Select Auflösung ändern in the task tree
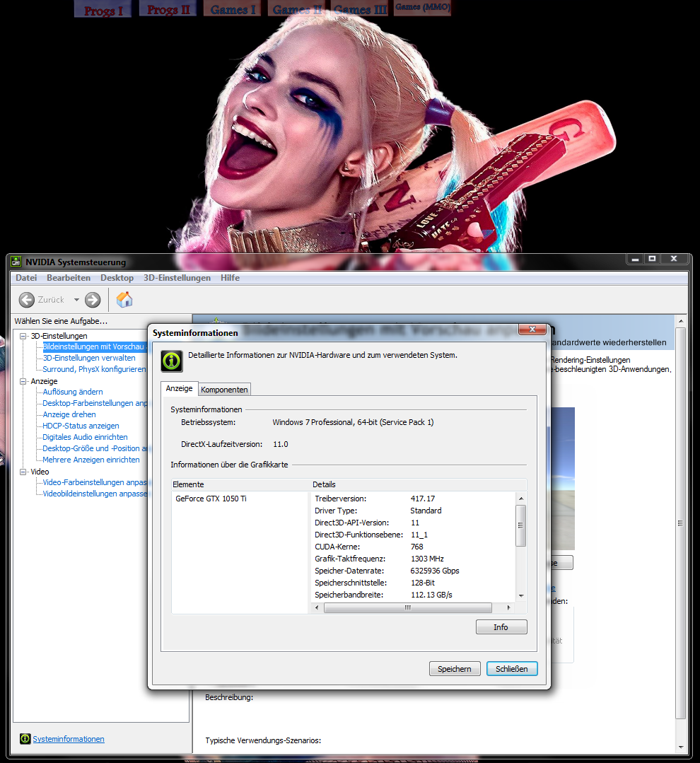This screenshot has height=763, width=700. tap(72, 391)
